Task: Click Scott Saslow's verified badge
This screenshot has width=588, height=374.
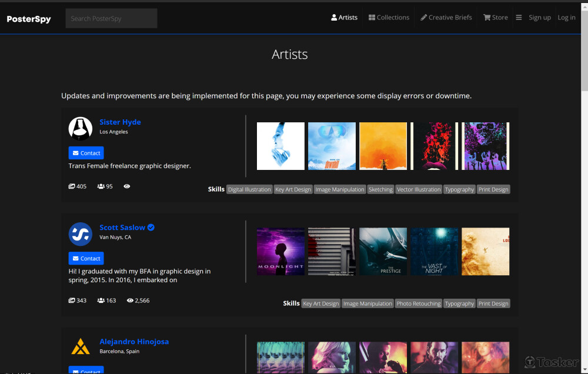Action: pyautogui.click(x=151, y=228)
